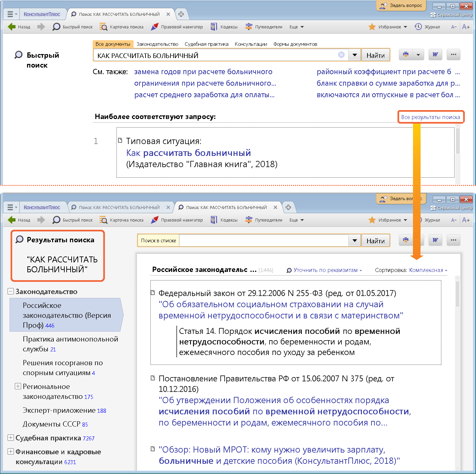Image resolution: width=476 pixels, height=474 pixels.
Task: Select Формы документов filter tab
Action: click(295, 44)
